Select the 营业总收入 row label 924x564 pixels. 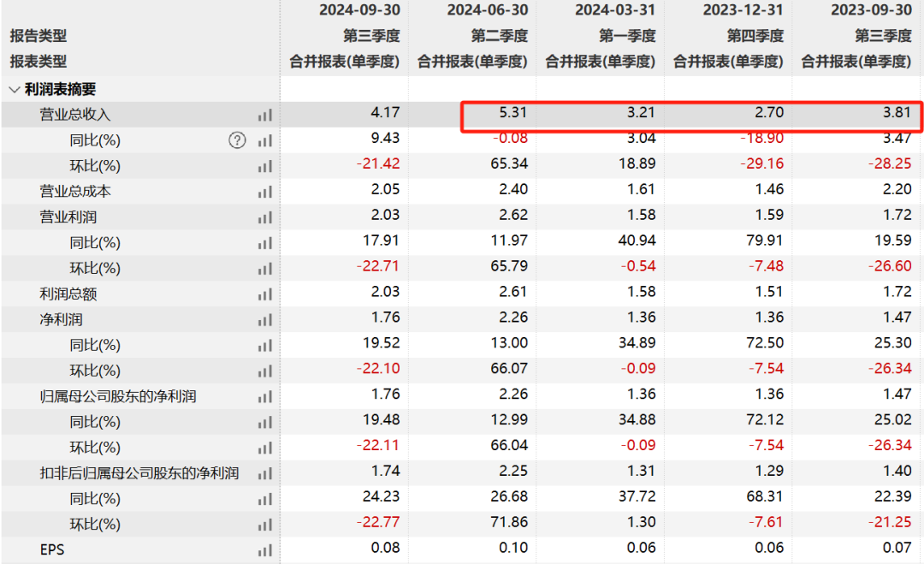point(74,115)
